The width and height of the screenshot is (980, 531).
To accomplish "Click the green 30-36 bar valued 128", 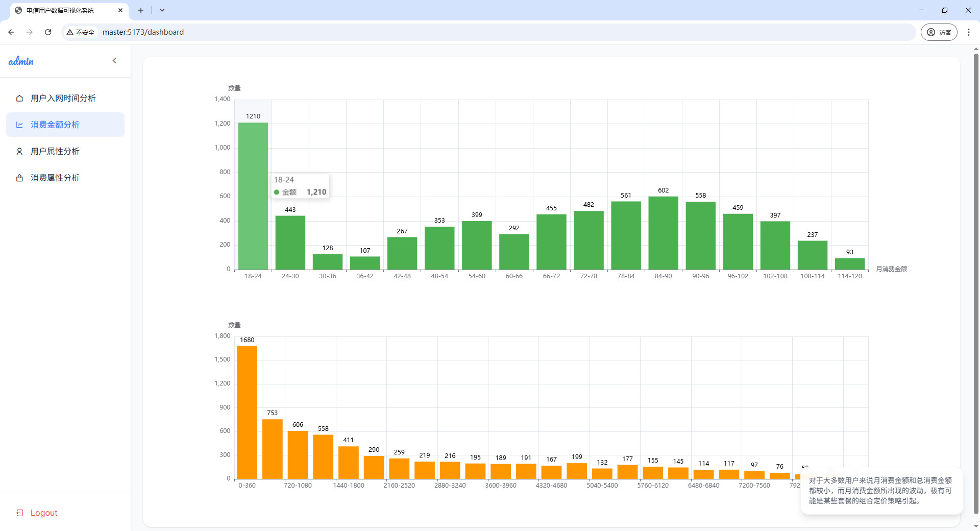I will (328, 262).
